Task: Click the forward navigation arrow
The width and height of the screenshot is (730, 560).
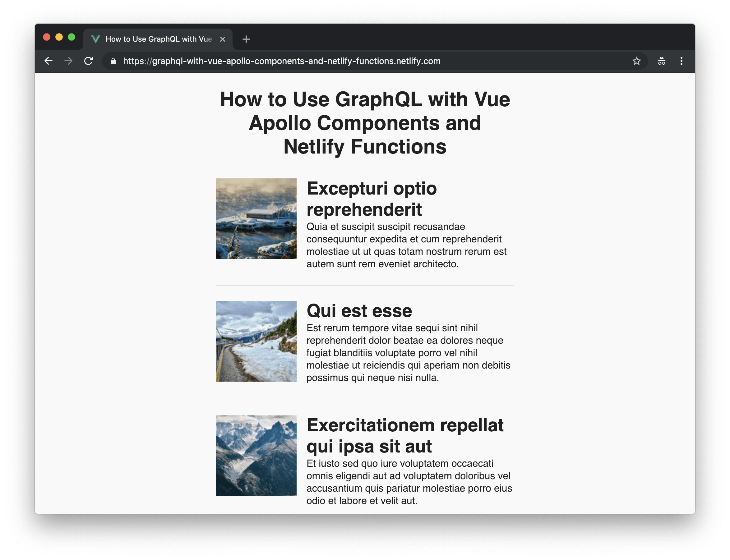Action: pyautogui.click(x=68, y=61)
